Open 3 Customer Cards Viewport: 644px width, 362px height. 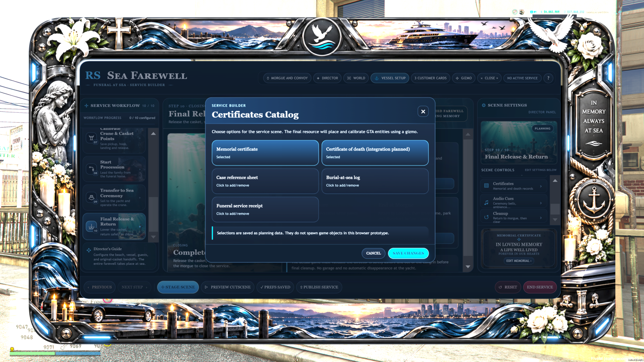[x=430, y=78]
